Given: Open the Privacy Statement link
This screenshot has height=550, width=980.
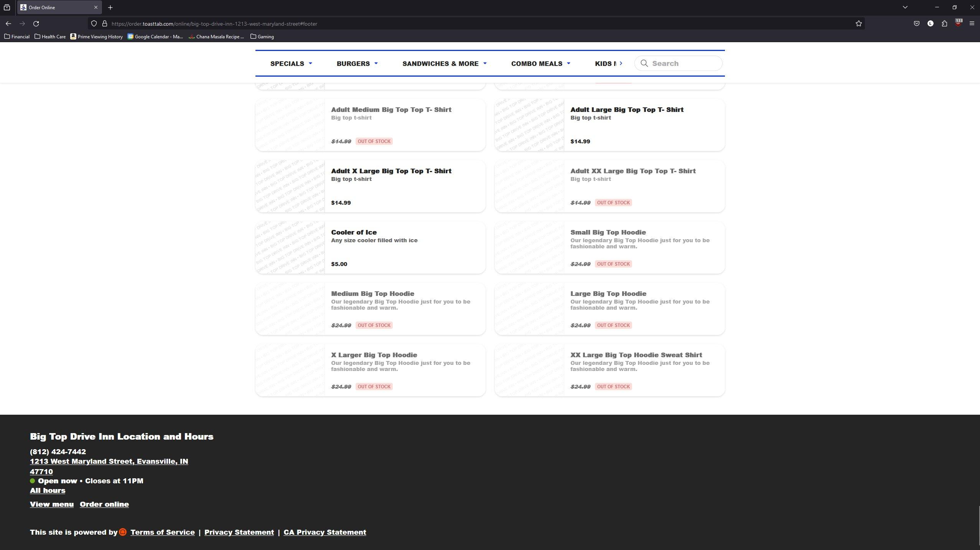Looking at the screenshot, I should coord(239,532).
